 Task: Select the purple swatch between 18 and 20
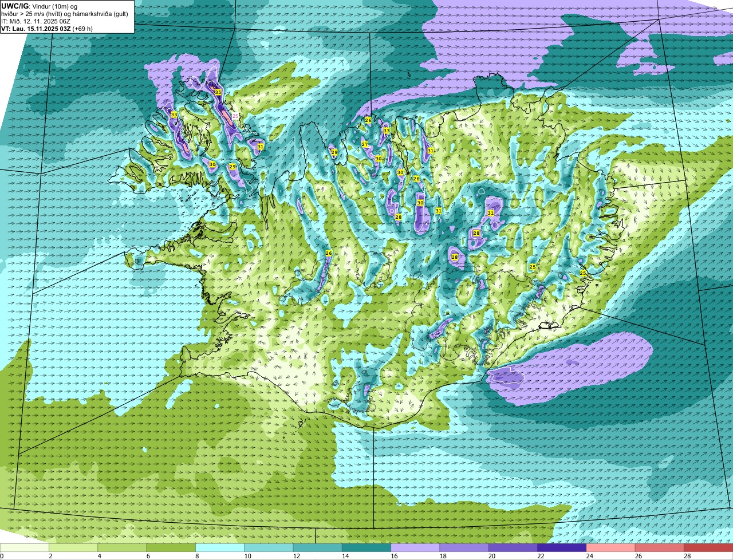[464, 548]
